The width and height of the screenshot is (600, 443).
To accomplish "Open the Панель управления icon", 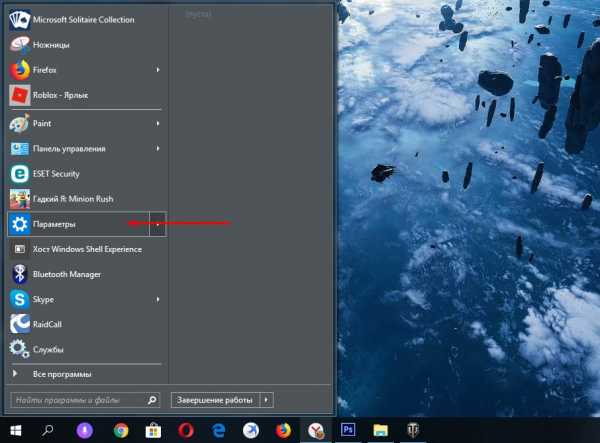I will click(x=20, y=148).
